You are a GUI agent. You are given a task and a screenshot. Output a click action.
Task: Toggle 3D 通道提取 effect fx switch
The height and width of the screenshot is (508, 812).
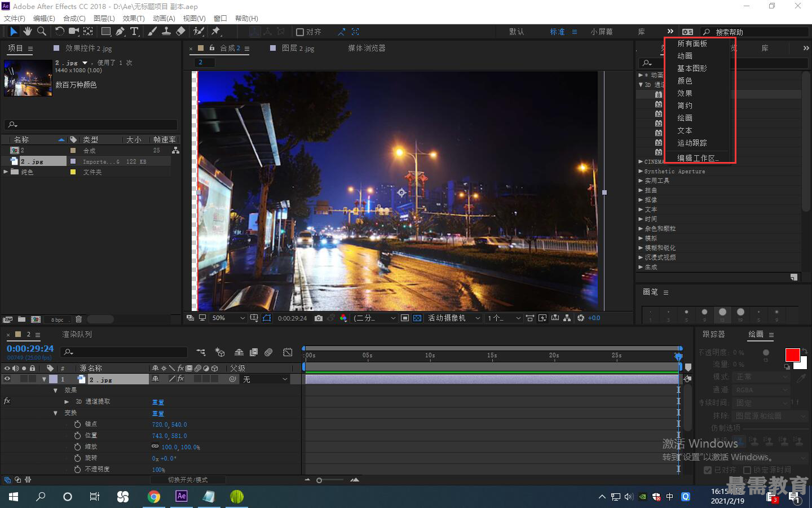pos(7,401)
